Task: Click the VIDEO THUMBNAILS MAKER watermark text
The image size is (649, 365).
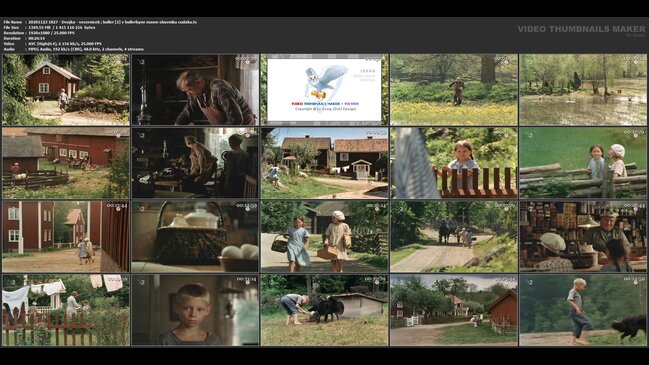Action: 581,29
